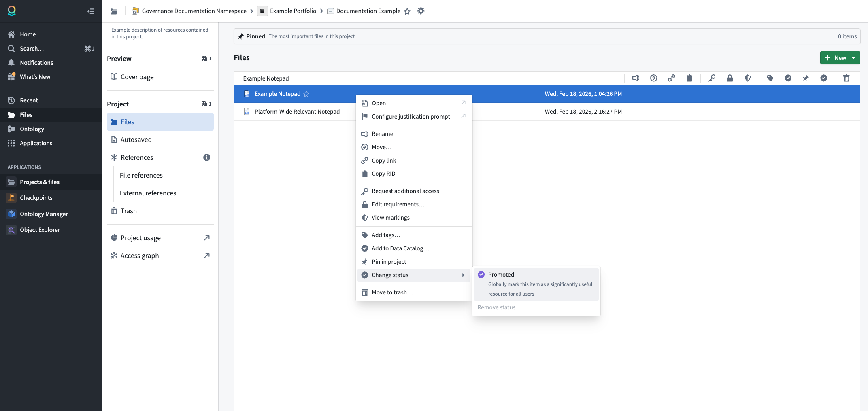Star the Example Notepad file as favorite
The image size is (868, 411).
[x=306, y=94]
